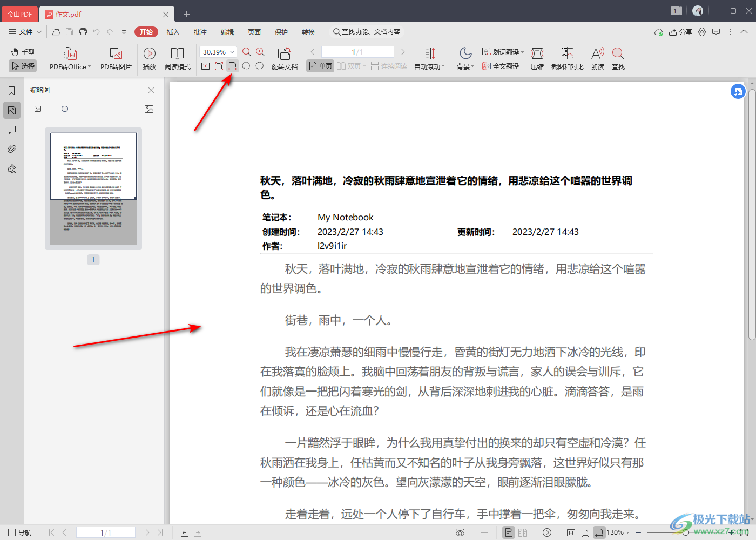Click the 查找功能、文档内容 search box
The height and width of the screenshot is (540, 756).
[367, 32]
